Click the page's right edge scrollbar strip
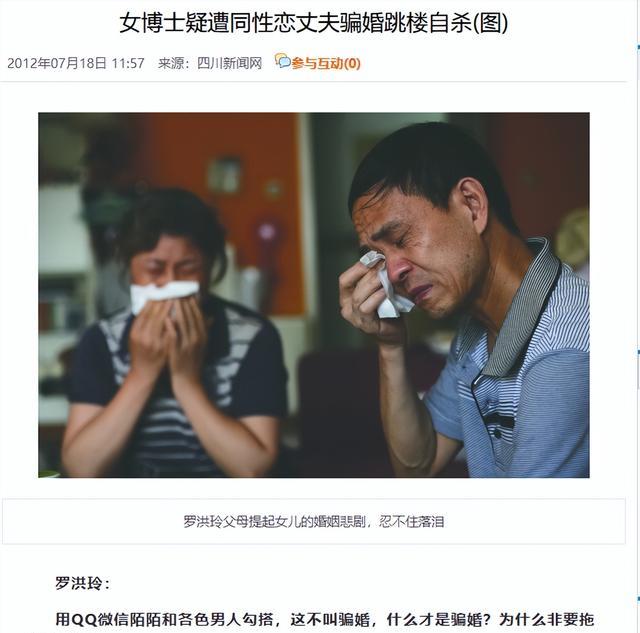This screenshot has height=633, width=640. pyautogui.click(x=638, y=316)
